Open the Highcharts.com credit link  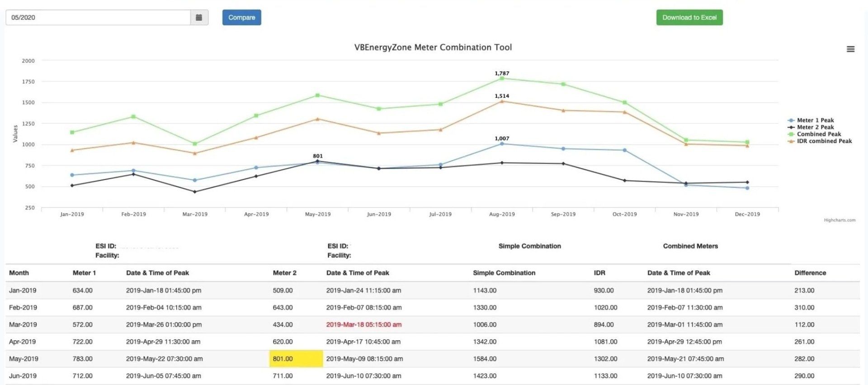click(x=840, y=220)
